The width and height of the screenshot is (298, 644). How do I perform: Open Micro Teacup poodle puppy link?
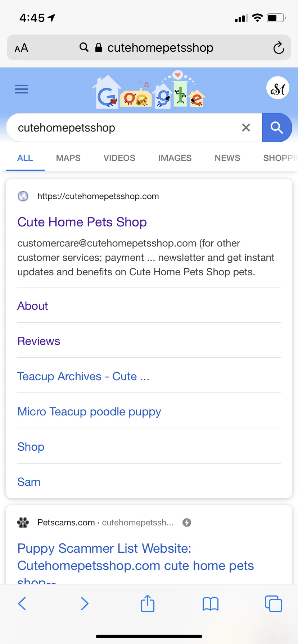pos(89,412)
